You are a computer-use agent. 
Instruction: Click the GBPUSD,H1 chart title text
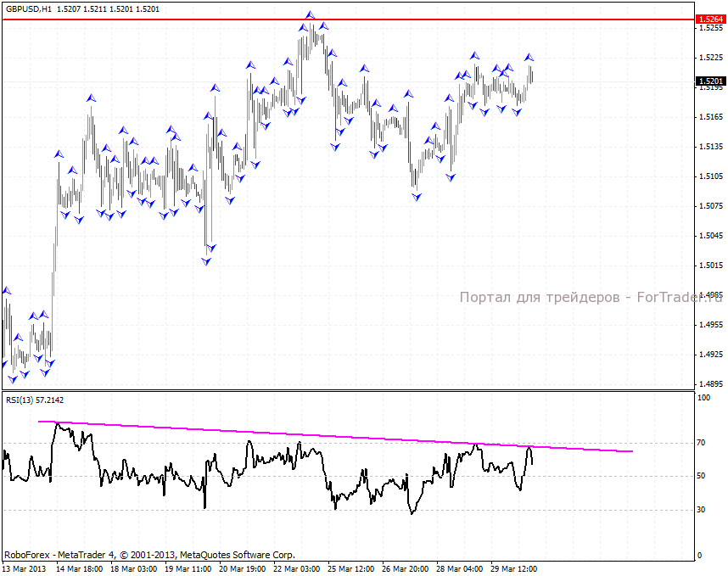pyautogui.click(x=28, y=8)
